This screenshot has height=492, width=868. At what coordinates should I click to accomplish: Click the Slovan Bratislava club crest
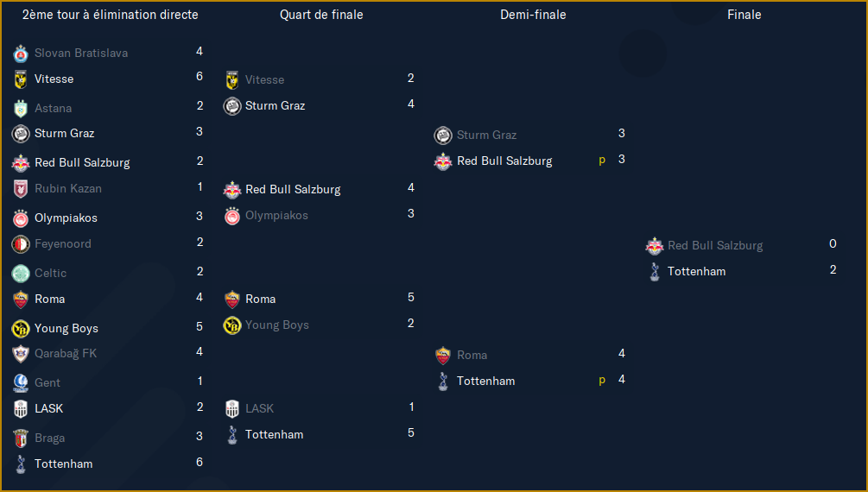pyautogui.click(x=21, y=54)
